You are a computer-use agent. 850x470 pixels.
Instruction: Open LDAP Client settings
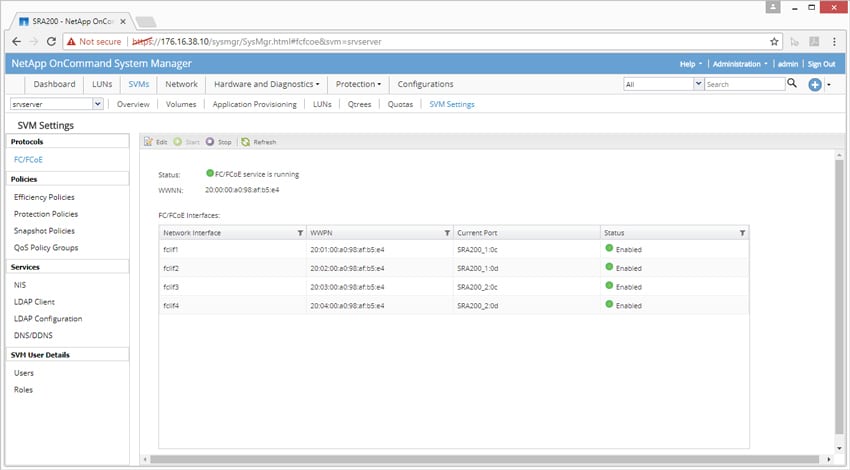click(x=34, y=301)
